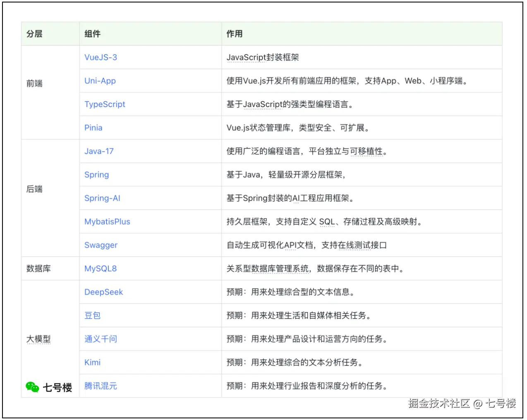
Task: Click the Java-17 link
Action: 99,151
